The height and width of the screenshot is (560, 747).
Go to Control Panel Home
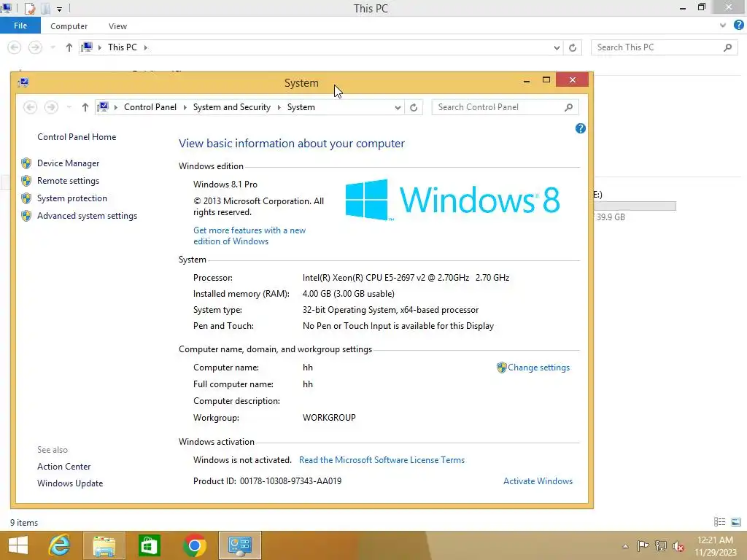(77, 137)
